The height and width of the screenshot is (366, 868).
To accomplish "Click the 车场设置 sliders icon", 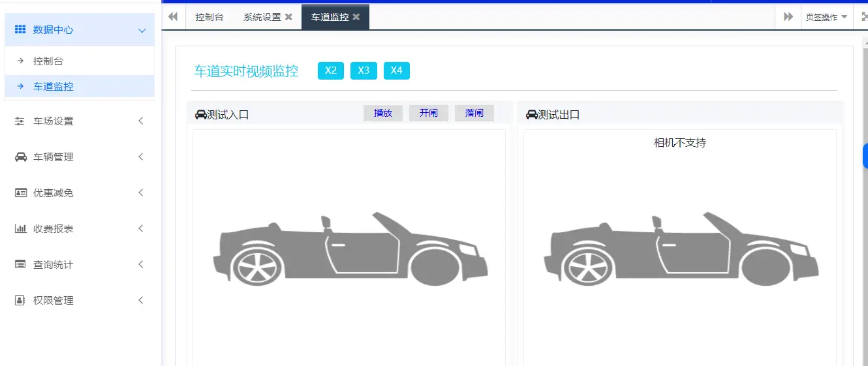I will coord(20,121).
